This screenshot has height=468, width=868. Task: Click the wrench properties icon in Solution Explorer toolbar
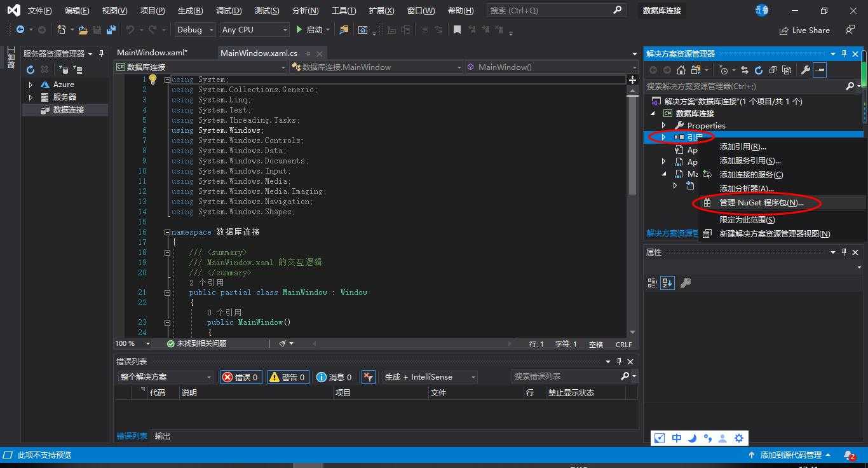pos(805,70)
